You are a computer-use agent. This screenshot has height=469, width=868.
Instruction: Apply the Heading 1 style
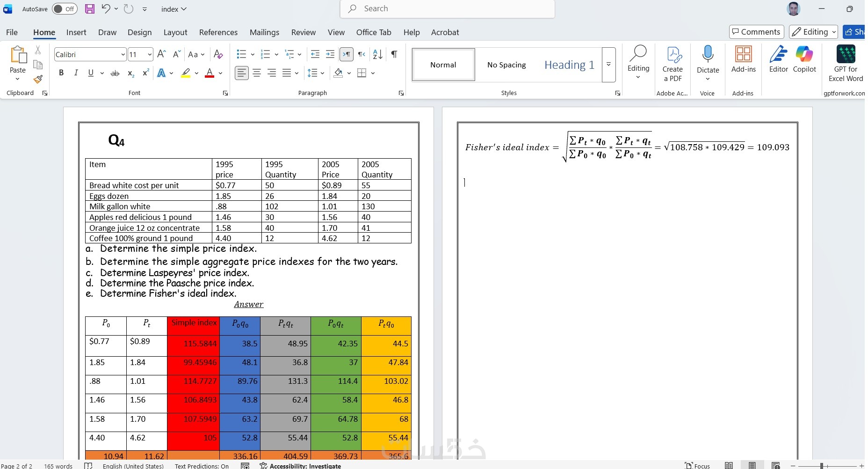coord(569,65)
